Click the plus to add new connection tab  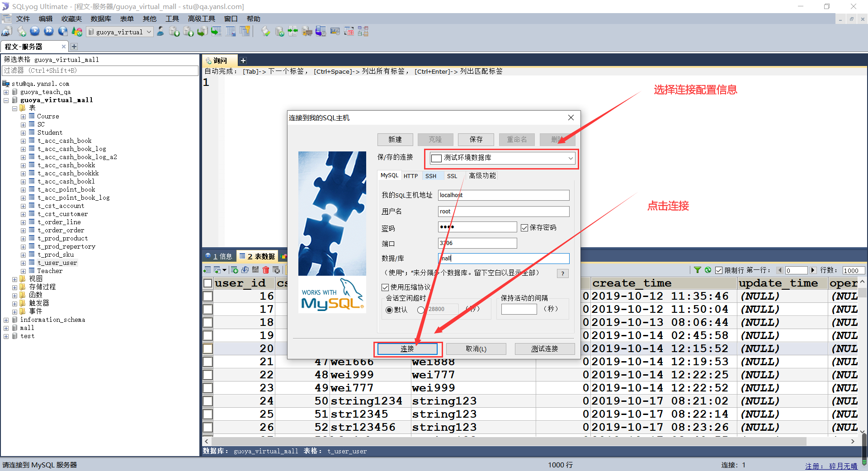74,47
